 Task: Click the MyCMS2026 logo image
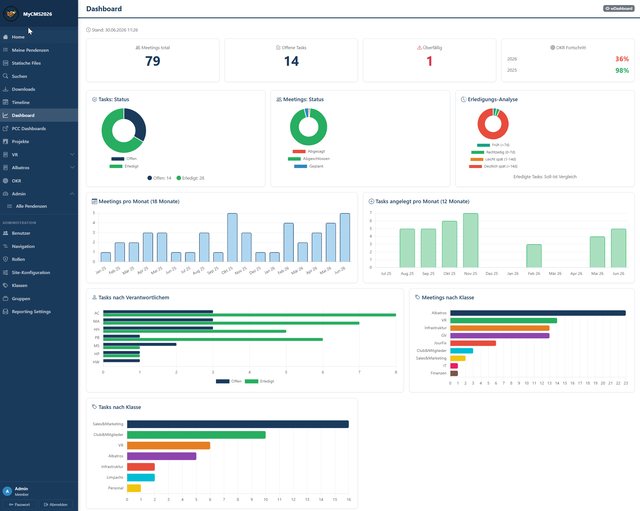(x=11, y=13)
